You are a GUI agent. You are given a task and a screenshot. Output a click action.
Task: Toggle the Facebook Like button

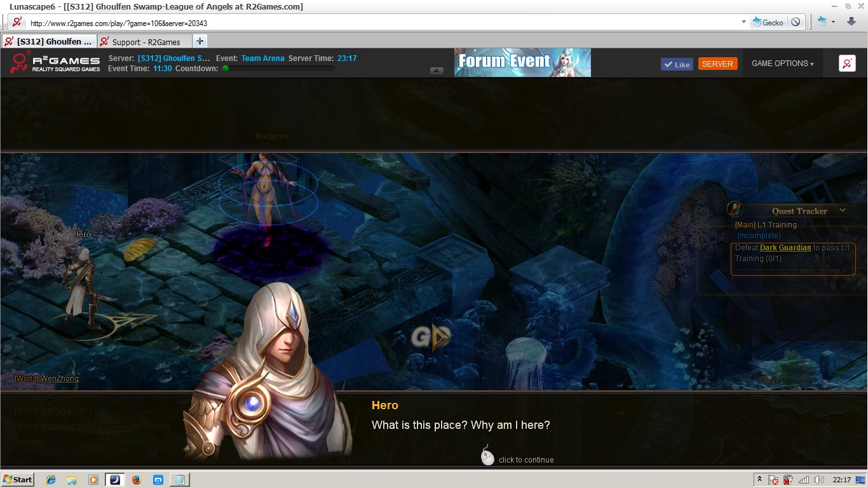point(677,64)
